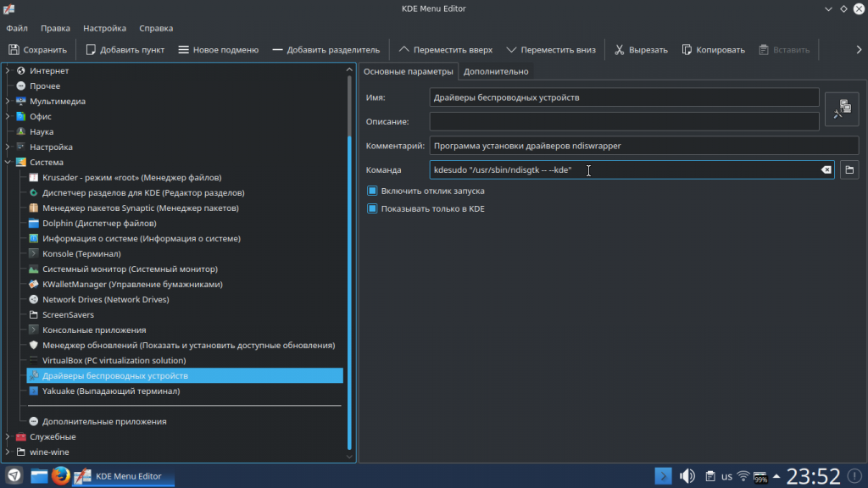The height and width of the screenshot is (488, 868).
Task: Click the Save (Сохранить) toolbar button
Action: pos(37,50)
